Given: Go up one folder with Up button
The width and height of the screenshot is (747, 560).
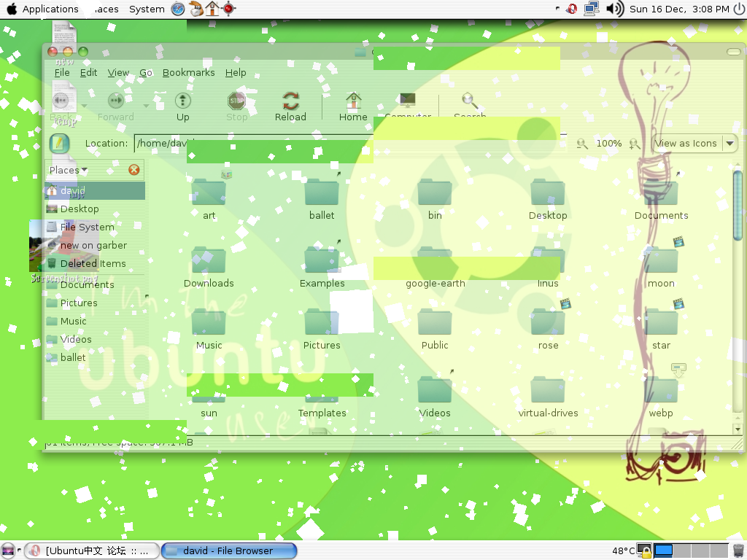Looking at the screenshot, I should click(183, 106).
